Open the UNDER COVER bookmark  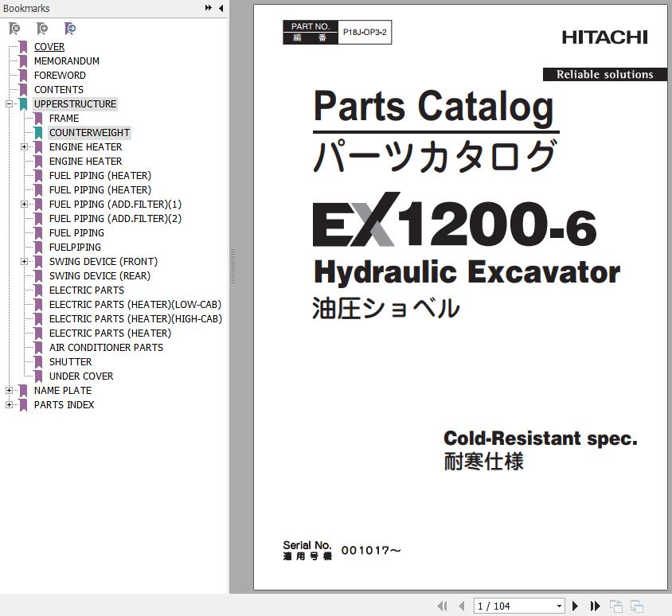pos(81,376)
